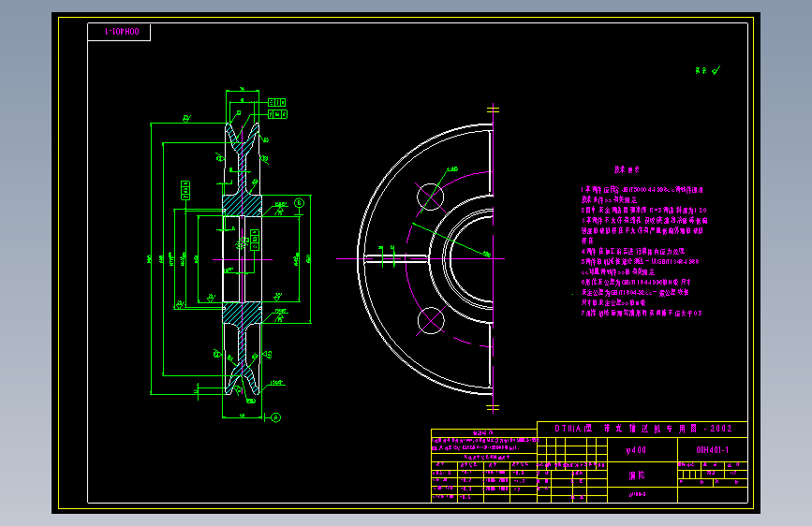
Task: Select the vertical tolerance frame inside the bore
Action: coord(254,241)
